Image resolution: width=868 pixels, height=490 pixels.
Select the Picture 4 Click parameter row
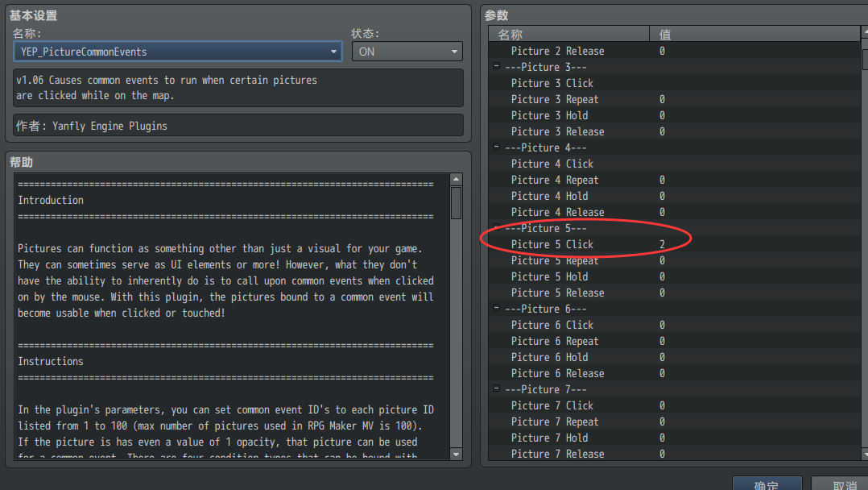click(674, 164)
